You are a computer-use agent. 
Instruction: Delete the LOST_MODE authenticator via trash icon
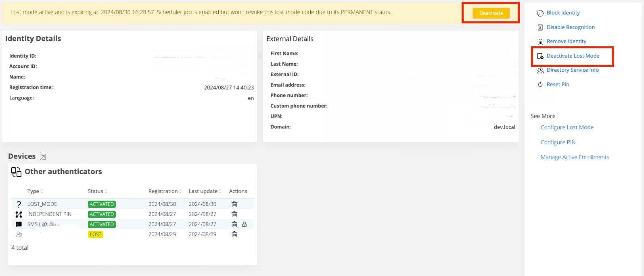234,204
